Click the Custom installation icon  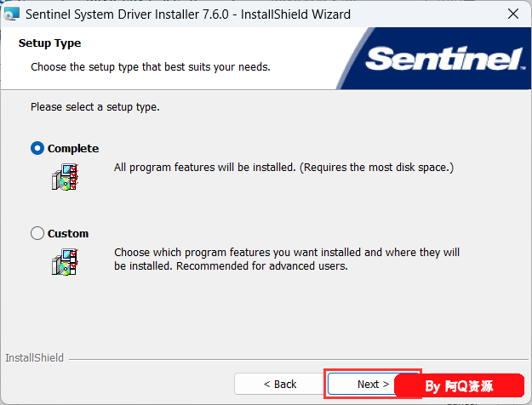coord(65,262)
